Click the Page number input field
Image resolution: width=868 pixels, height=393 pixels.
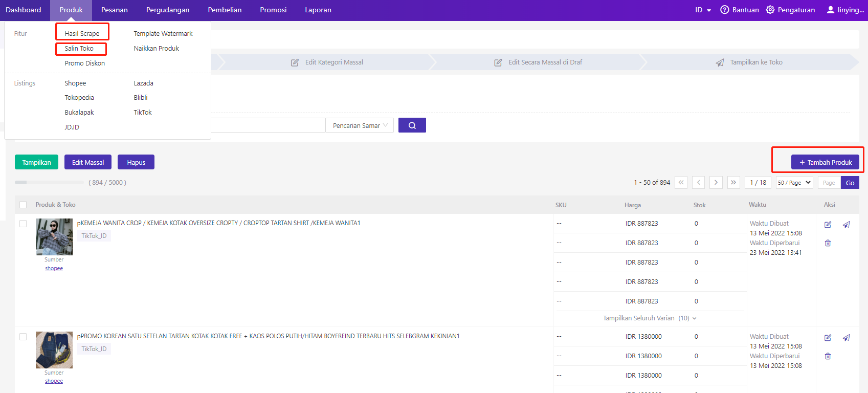coord(829,183)
